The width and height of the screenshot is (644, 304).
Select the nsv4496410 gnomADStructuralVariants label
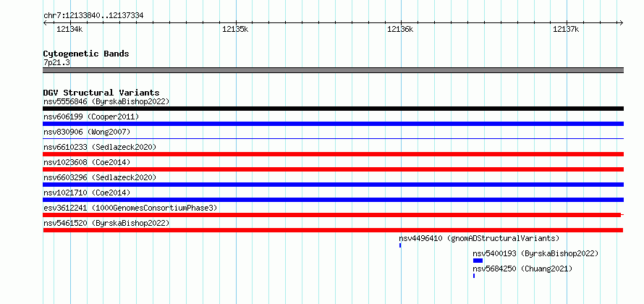click(479, 238)
